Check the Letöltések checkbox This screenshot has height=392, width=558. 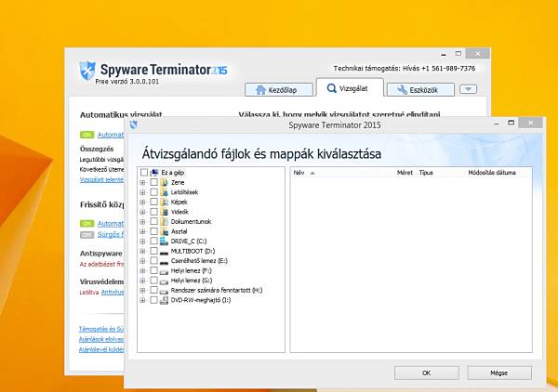pyautogui.click(x=153, y=192)
